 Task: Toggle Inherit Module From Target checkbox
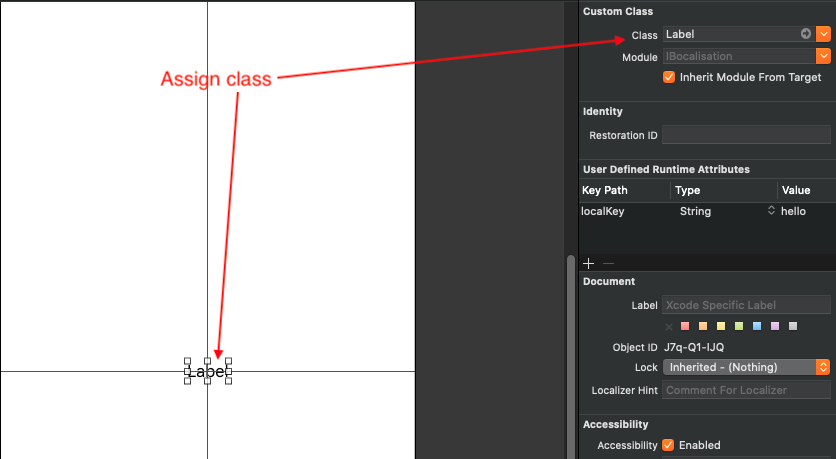pos(669,77)
